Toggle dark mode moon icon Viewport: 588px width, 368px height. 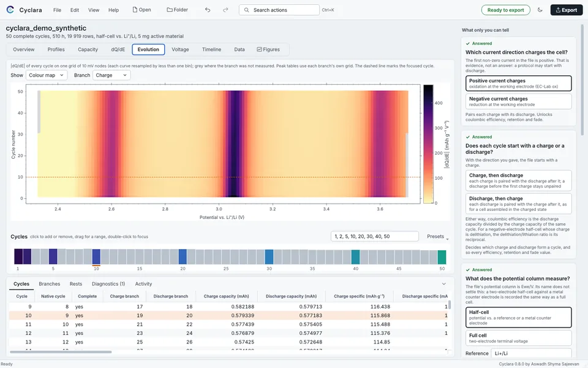(540, 10)
